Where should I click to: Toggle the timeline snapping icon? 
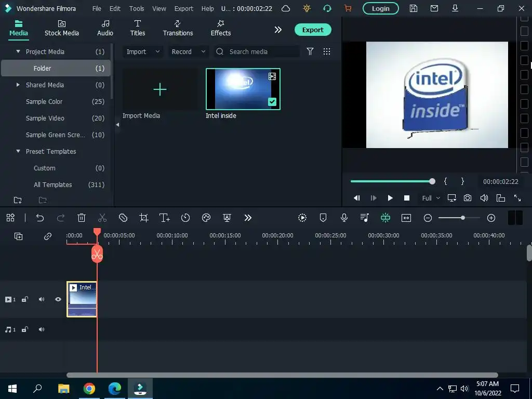(385, 218)
